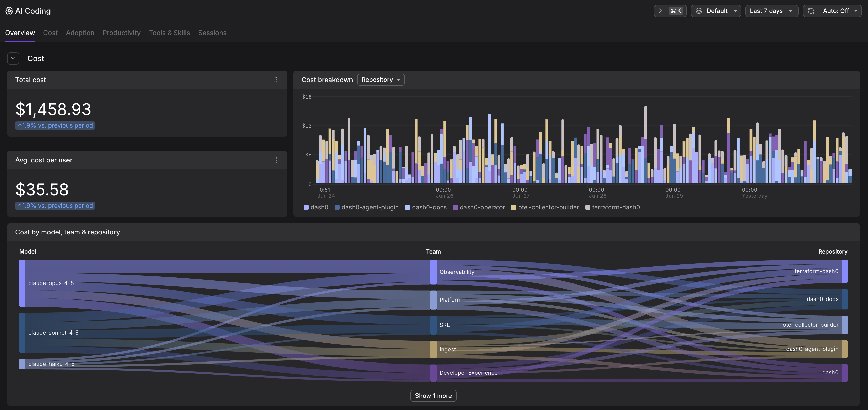
Task: Click Avg. cost per user's previous period badge
Action: (x=55, y=206)
